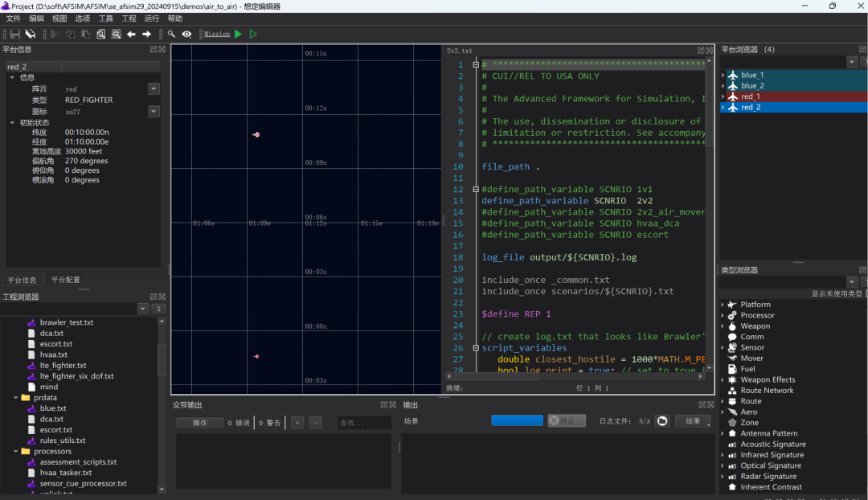
Task: Click the Mission link in the toolbar
Action: pos(216,35)
